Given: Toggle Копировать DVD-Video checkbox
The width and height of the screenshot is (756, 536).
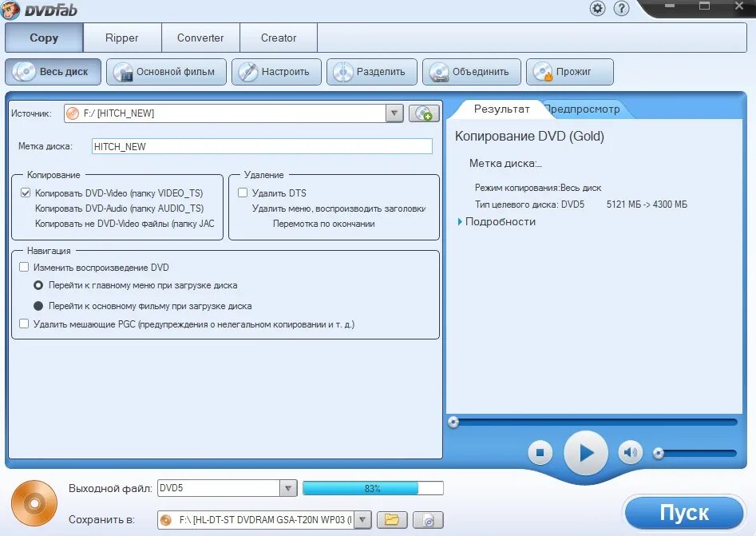Looking at the screenshot, I should coord(26,193).
